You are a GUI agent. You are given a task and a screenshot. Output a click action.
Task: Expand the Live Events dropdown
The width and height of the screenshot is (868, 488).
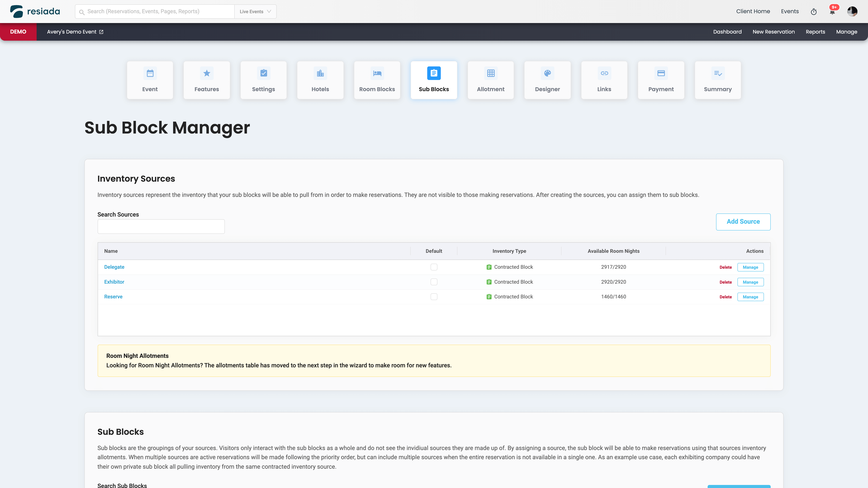pos(255,12)
